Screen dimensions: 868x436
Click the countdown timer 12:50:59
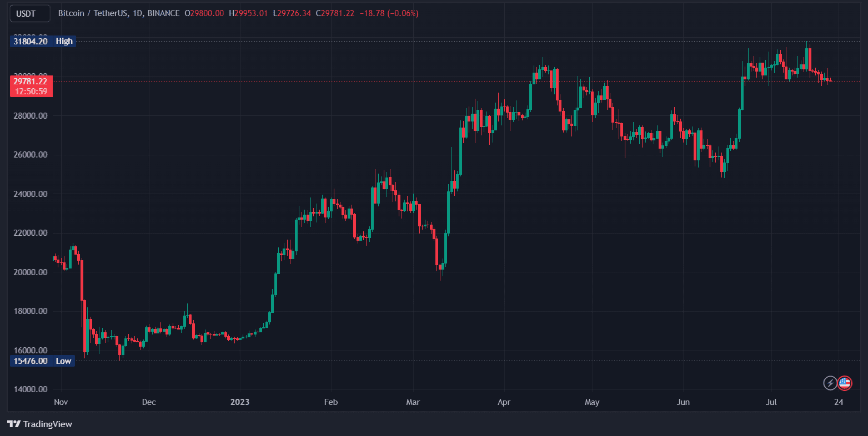31,92
